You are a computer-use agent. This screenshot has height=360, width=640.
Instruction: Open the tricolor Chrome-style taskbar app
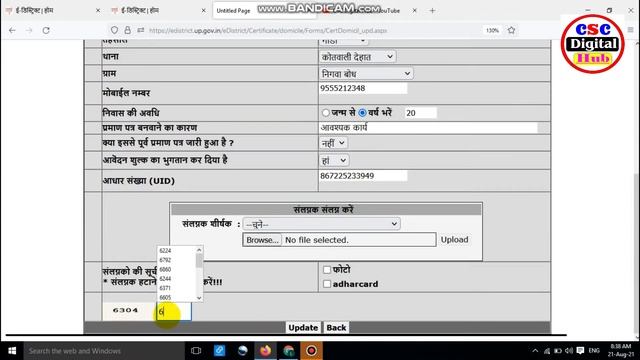click(289, 351)
